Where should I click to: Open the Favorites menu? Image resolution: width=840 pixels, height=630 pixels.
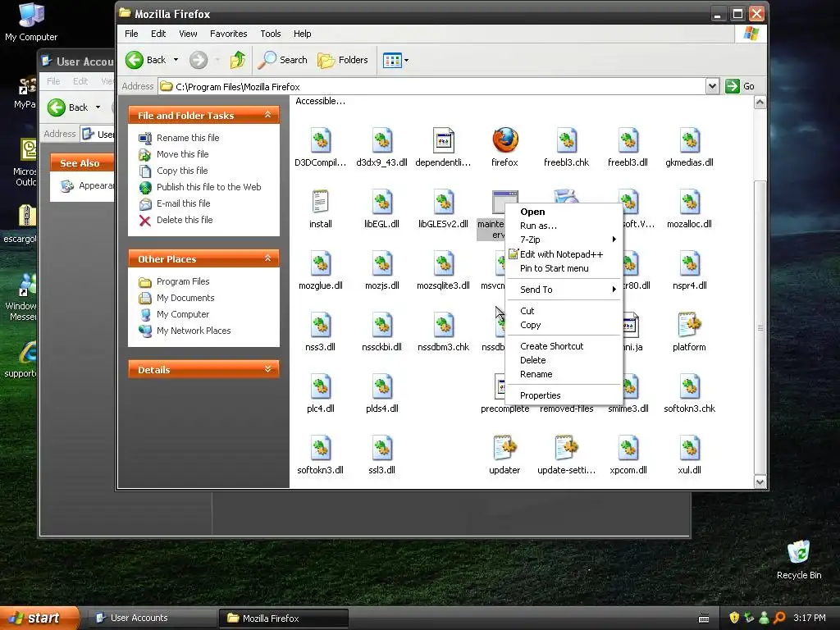point(229,34)
